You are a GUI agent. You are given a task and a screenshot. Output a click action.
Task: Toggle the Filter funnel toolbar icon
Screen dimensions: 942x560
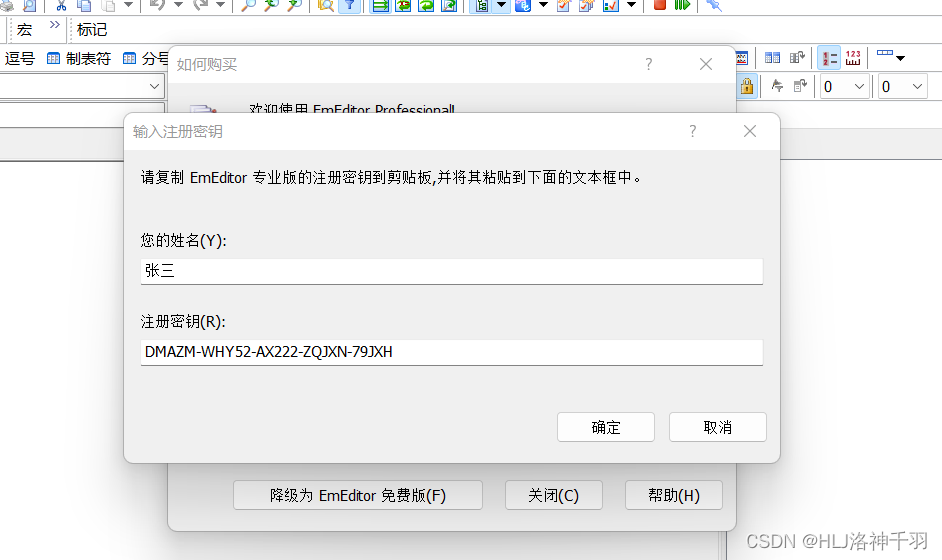tap(349, 5)
